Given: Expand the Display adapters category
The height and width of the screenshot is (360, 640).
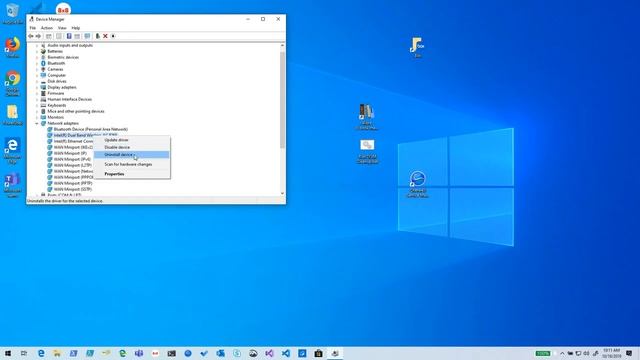Looking at the screenshot, I should [37, 87].
